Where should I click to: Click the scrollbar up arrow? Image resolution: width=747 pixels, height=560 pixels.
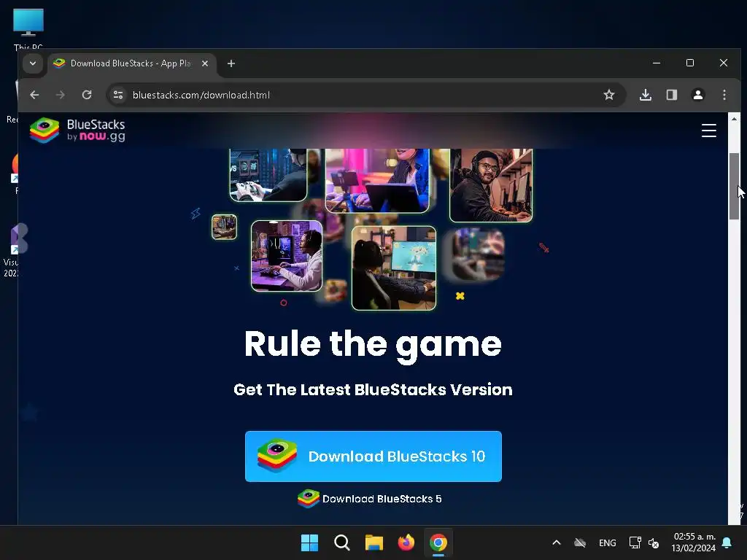tap(734, 119)
